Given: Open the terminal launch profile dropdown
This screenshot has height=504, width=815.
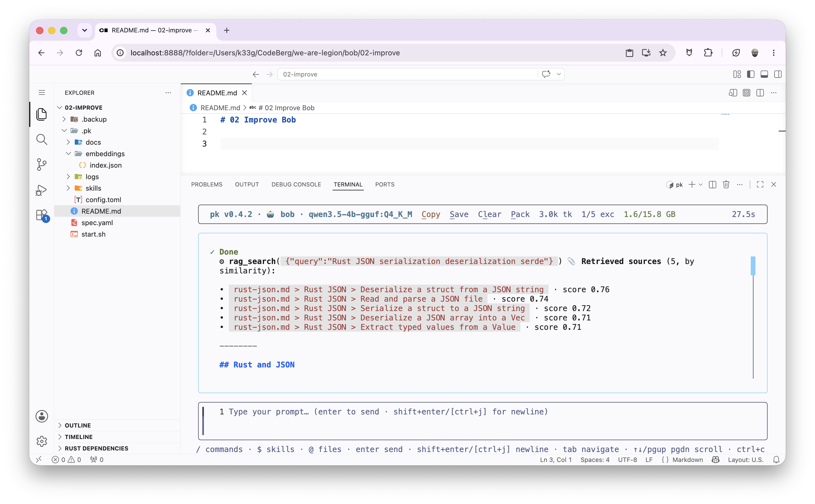Looking at the screenshot, I should (700, 184).
